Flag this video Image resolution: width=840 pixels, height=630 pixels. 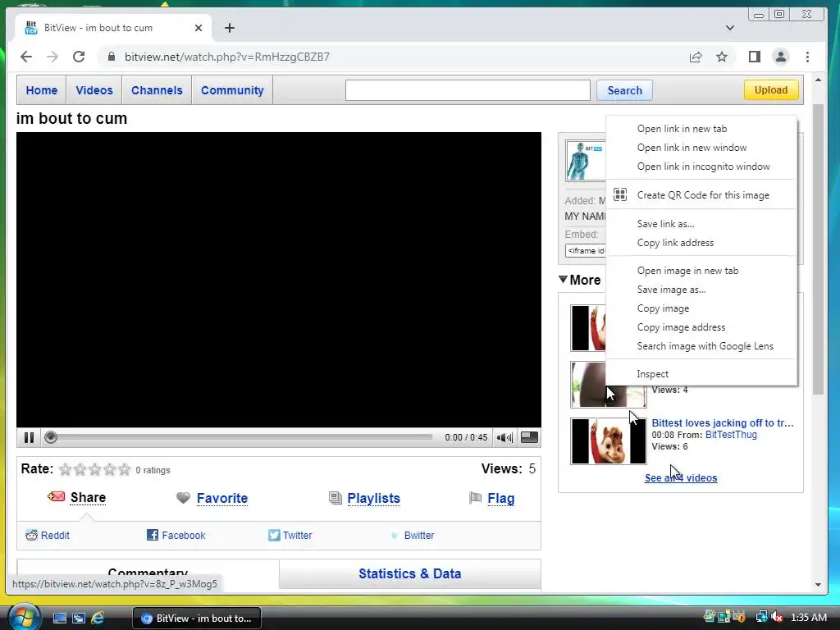[501, 498]
